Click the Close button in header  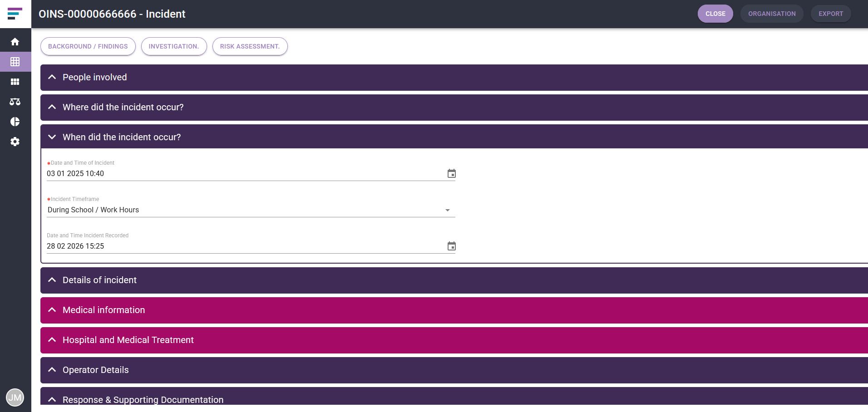coord(715,14)
